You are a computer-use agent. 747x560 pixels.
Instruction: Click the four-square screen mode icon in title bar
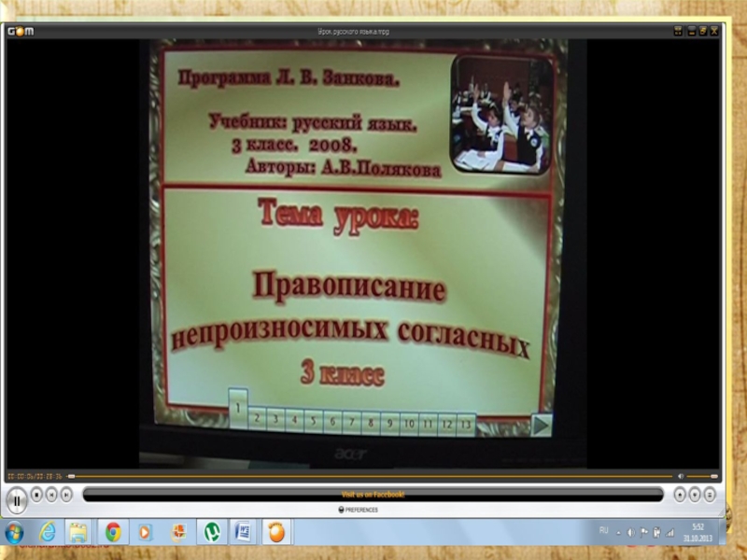[x=679, y=32]
